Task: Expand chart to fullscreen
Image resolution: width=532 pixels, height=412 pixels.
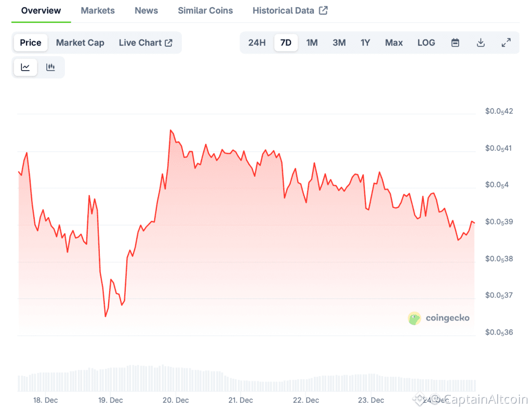Action: pos(506,43)
